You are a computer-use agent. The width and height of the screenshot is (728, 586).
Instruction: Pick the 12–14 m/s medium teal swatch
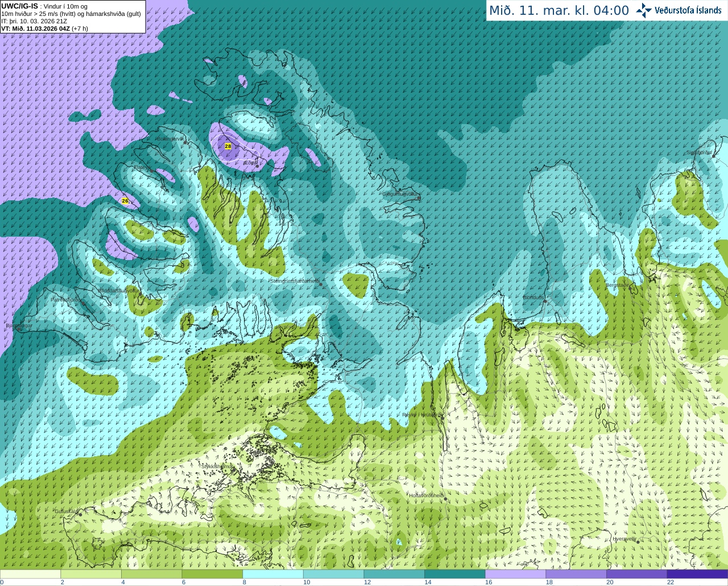pyautogui.click(x=394, y=574)
